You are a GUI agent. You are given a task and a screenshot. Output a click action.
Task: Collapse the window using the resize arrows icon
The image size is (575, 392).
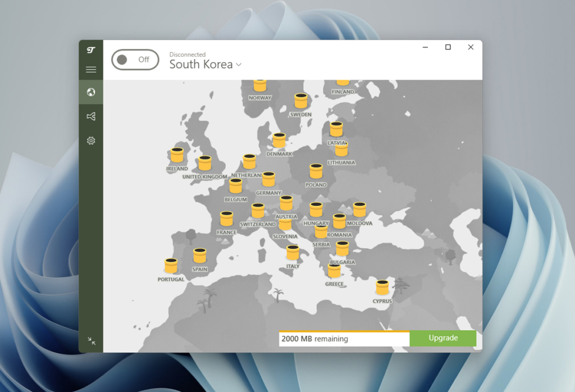click(x=92, y=339)
